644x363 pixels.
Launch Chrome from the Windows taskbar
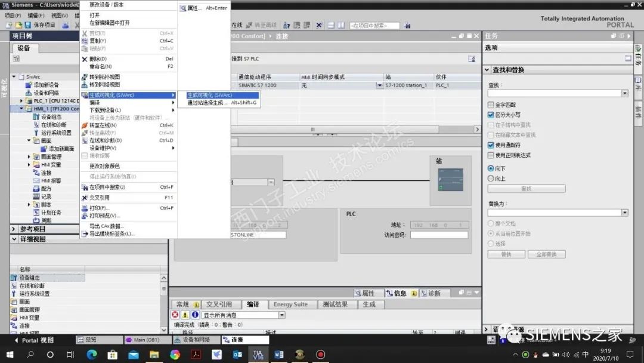tap(174, 355)
